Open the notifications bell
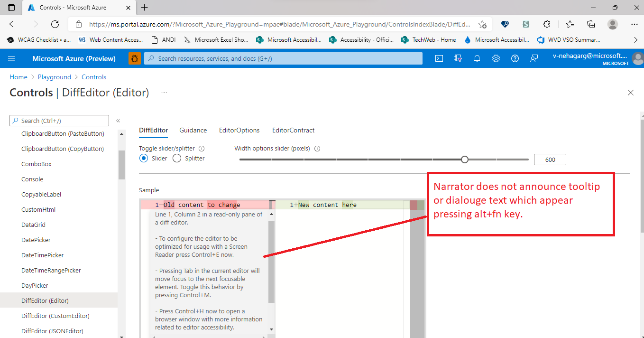Image resolution: width=644 pixels, height=338 pixels. pyautogui.click(x=477, y=58)
